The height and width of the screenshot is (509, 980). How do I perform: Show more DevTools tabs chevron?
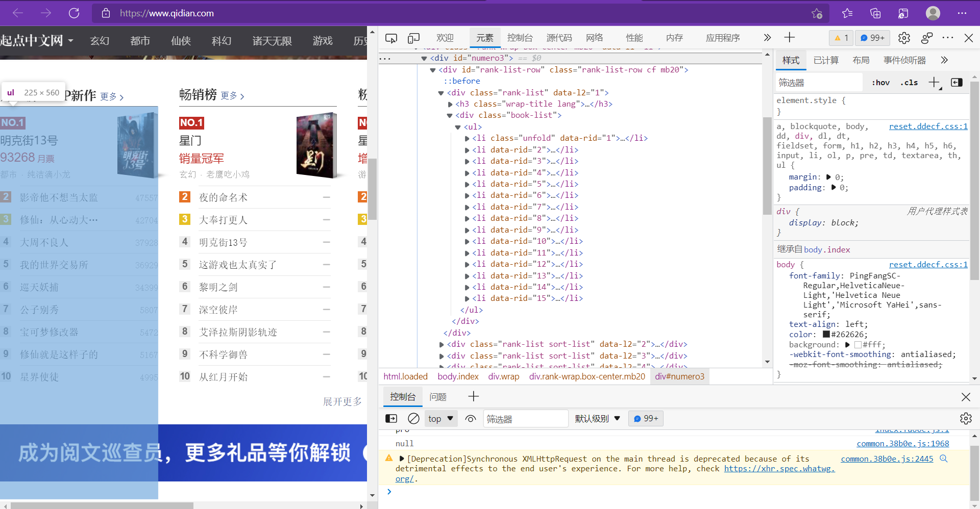pyautogui.click(x=767, y=38)
